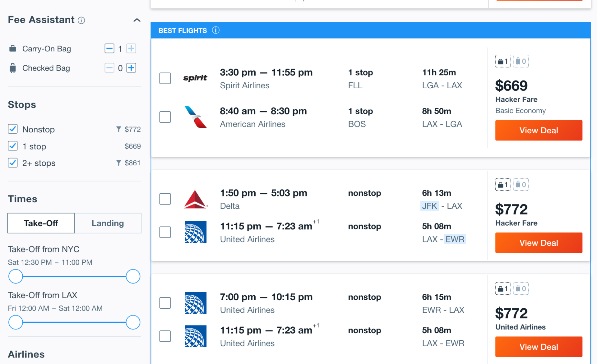Click the filter funnel next to 2+ stops
The height and width of the screenshot is (364, 597).
coord(118,163)
